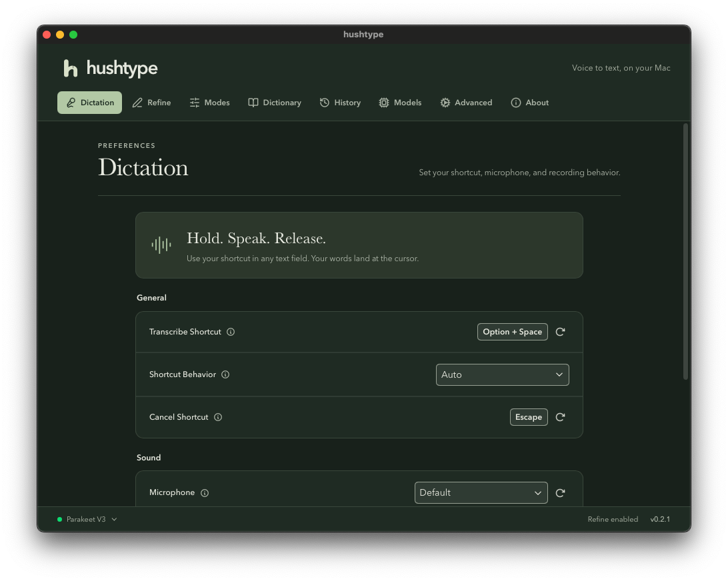Show info for Transcribe Shortcut
The width and height of the screenshot is (728, 581).
pos(231,332)
